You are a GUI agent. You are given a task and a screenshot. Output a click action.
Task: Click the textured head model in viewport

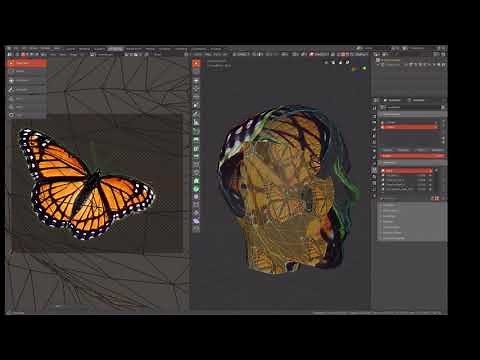287,190
